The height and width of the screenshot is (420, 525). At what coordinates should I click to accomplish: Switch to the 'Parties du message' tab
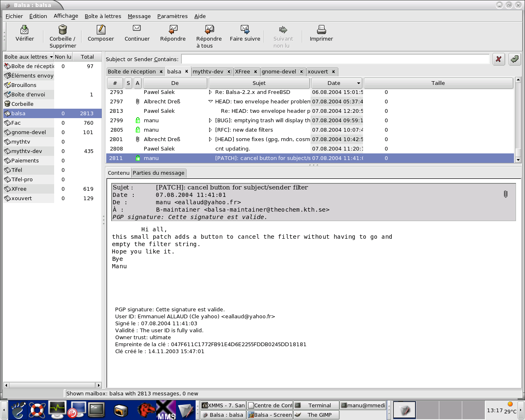point(158,173)
